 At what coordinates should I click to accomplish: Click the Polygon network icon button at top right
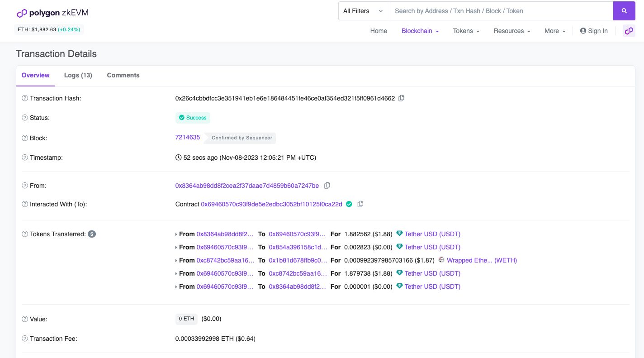click(x=629, y=31)
